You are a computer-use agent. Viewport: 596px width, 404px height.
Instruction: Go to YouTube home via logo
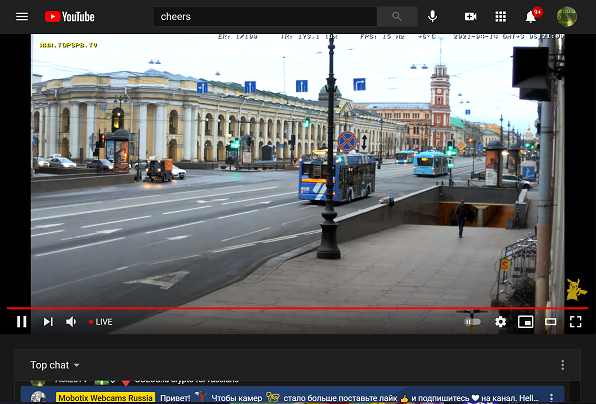(70, 17)
